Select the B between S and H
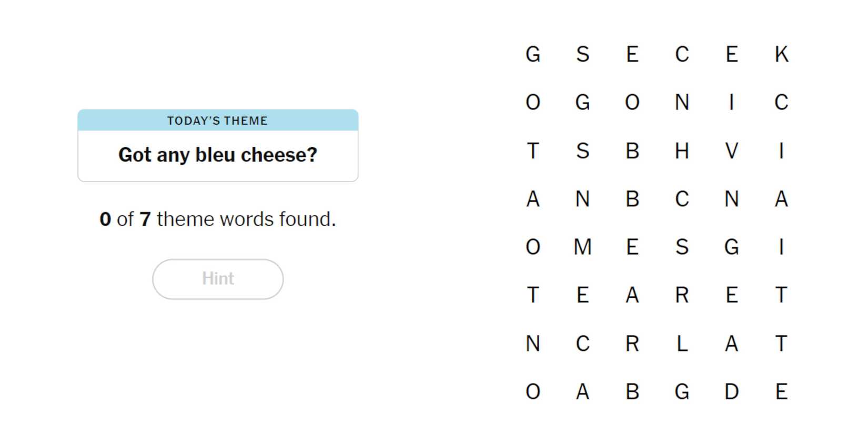The width and height of the screenshot is (868, 434). coord(632,151)
